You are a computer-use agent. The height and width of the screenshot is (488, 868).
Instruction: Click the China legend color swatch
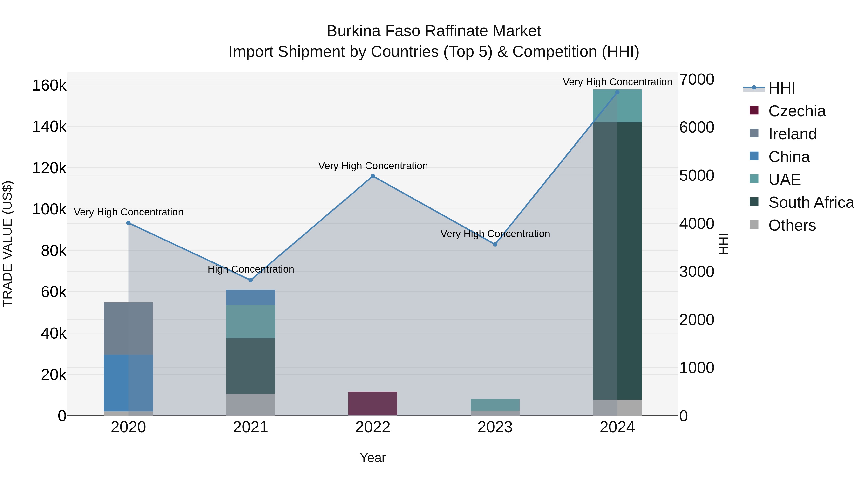[x=754, y=156]
